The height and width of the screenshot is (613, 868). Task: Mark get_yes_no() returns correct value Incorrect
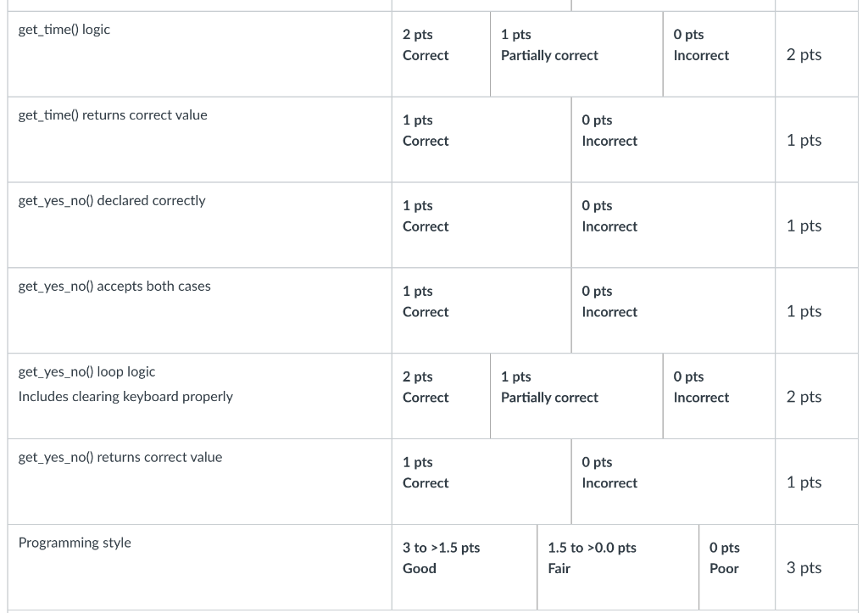click(x=609, y=474)
